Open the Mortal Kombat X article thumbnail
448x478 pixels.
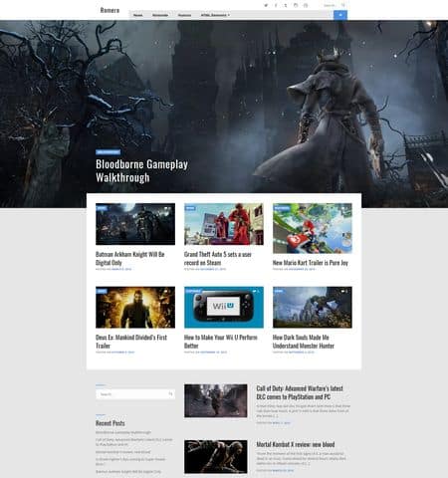click(x=216, y=457)
